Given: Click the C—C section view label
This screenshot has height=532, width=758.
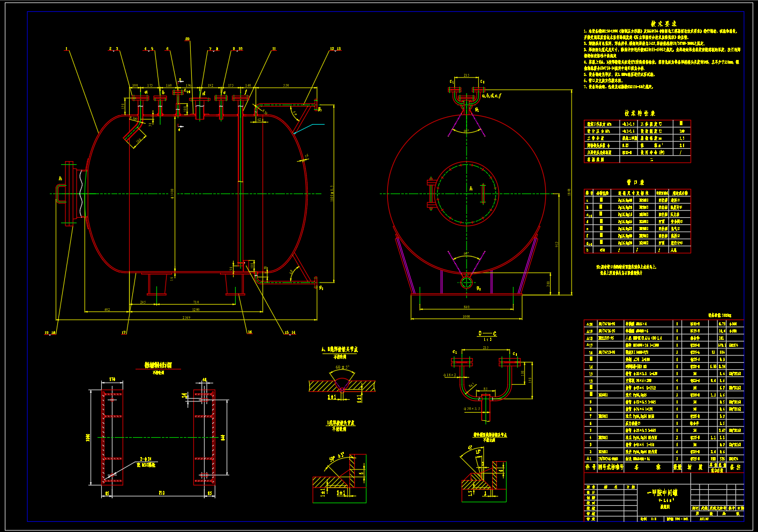Looking at the screenshot, I should tap(487, 333).
